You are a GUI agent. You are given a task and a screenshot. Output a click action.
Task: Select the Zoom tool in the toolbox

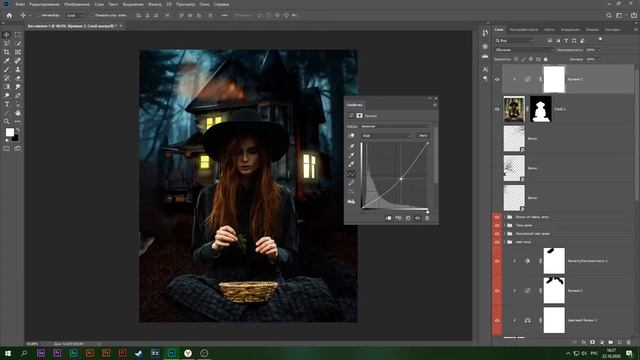pos(7,121)
